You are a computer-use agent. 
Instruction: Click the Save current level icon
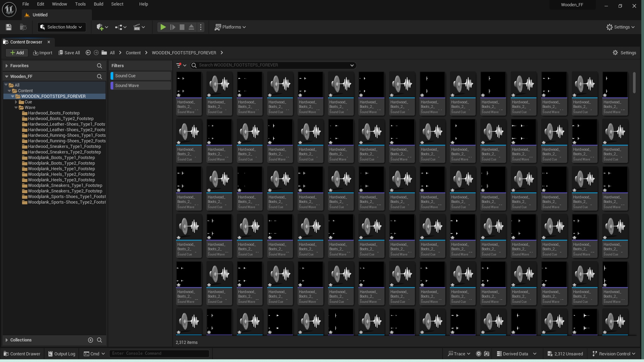tap(9, 27)
